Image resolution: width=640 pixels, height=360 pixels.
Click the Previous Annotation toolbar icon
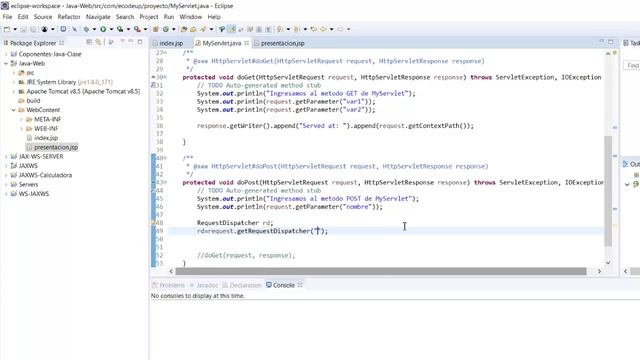tap(297, 29)
